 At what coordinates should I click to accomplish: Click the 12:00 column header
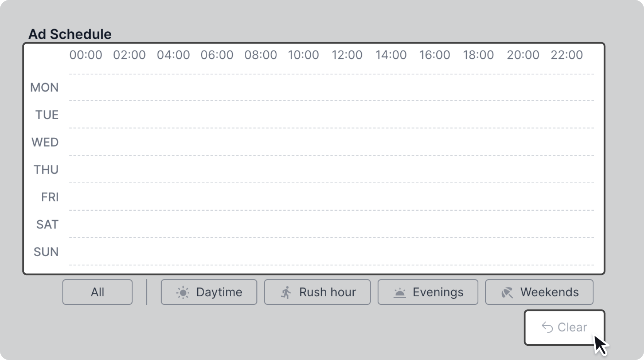point(347,55)
